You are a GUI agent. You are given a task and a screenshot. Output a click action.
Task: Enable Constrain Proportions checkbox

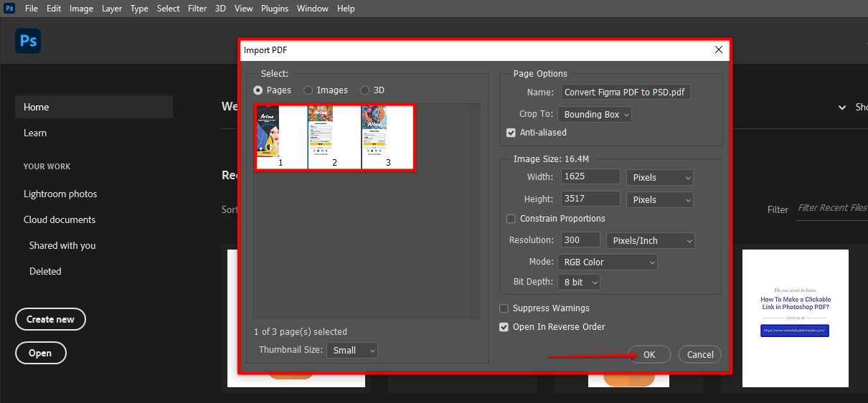click(511, 219)
